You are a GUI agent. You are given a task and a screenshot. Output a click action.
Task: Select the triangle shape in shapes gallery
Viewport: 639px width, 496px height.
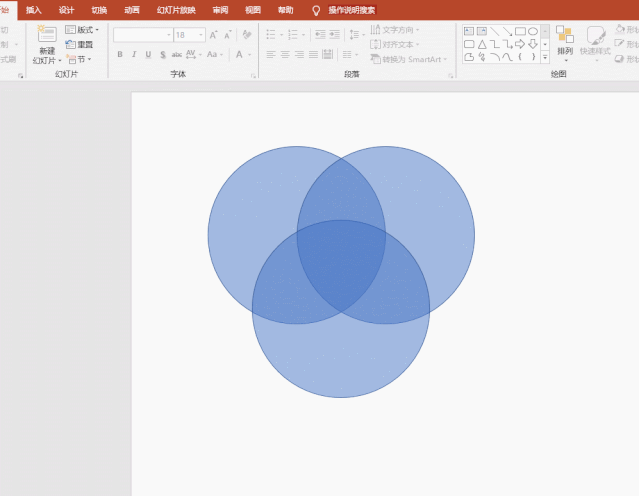(482, 44)
